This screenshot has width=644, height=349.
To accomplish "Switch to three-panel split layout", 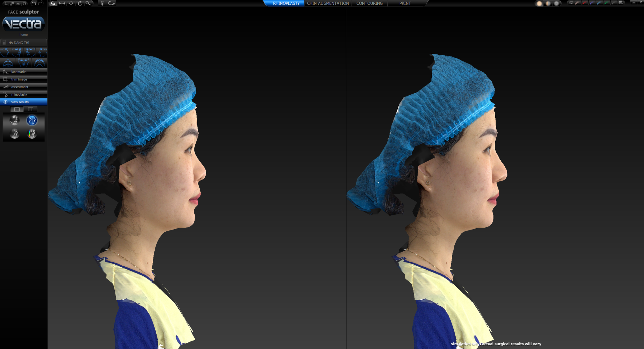I will tap(31, 109).
